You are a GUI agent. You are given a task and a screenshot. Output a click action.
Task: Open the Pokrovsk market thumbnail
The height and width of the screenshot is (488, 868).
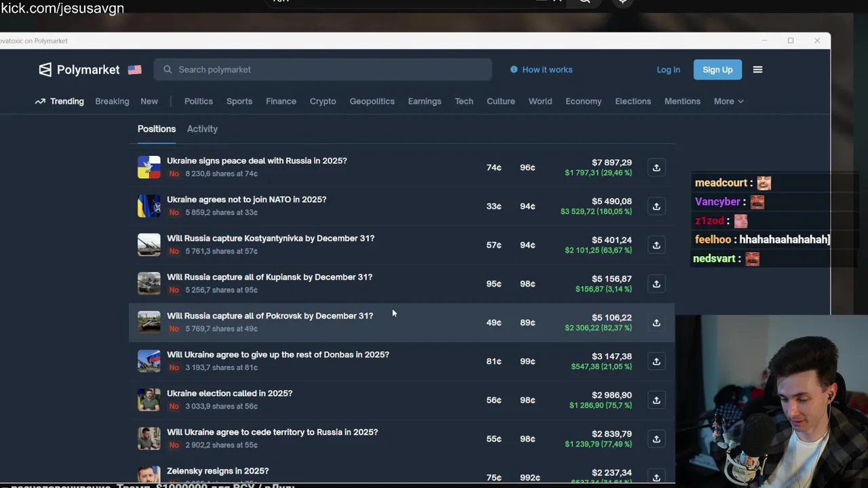coord(149,322)
